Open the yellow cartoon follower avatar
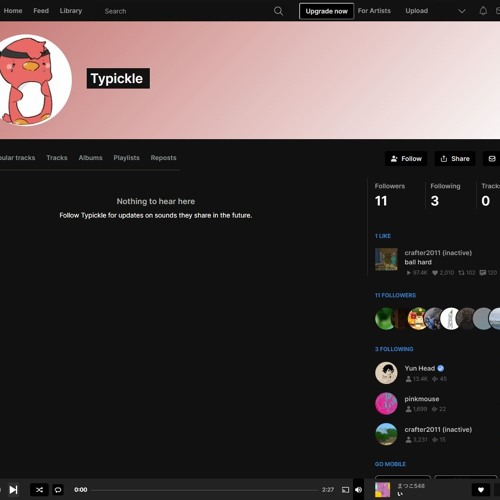 click(x=417, y=319)
